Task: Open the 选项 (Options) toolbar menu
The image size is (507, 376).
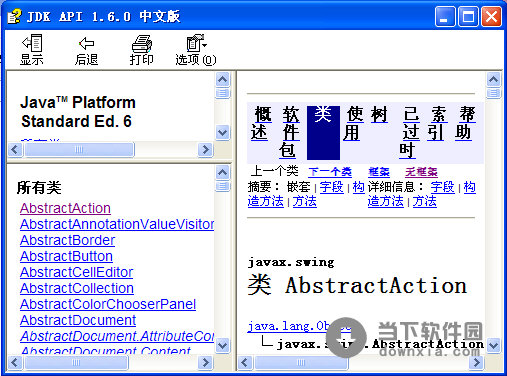Action: (x=196, y=49)
